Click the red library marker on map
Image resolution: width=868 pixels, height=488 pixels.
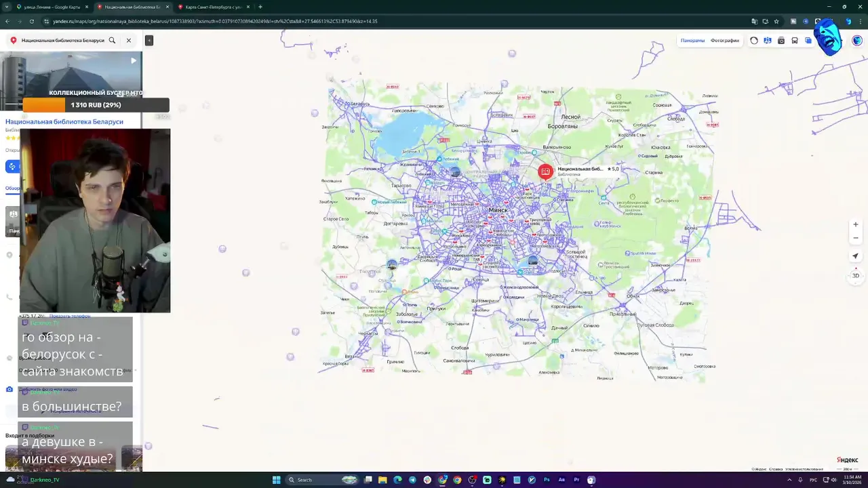coord(545,171)
